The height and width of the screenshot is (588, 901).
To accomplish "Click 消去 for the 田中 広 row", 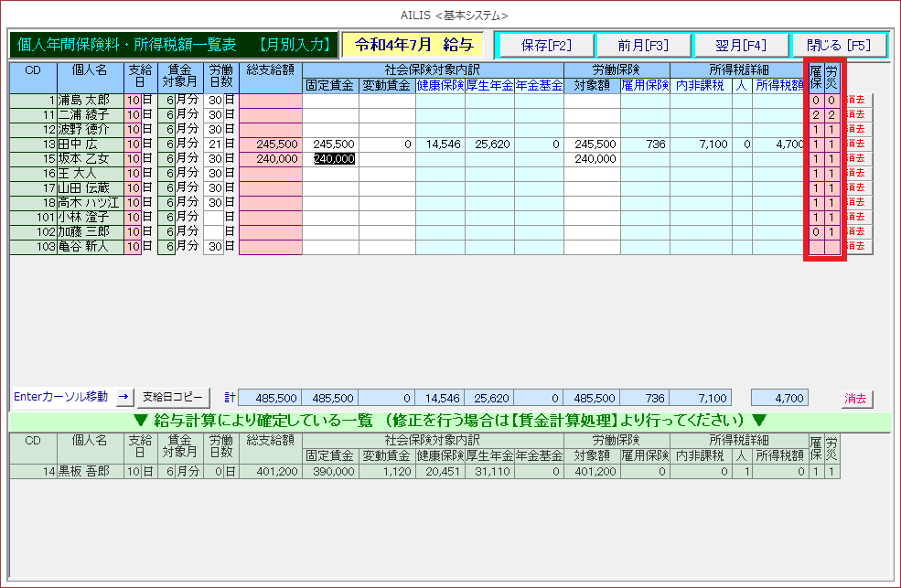I will (858, 144).
